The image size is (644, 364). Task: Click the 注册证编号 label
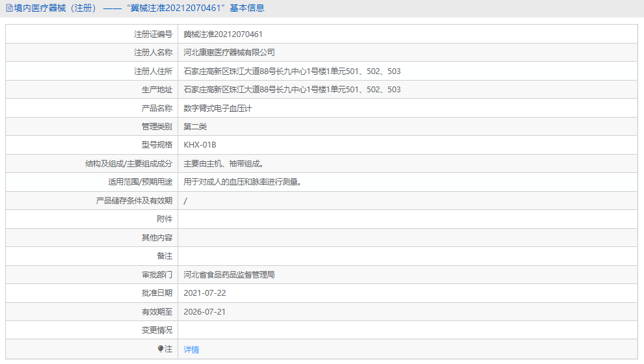pos(154,34)
